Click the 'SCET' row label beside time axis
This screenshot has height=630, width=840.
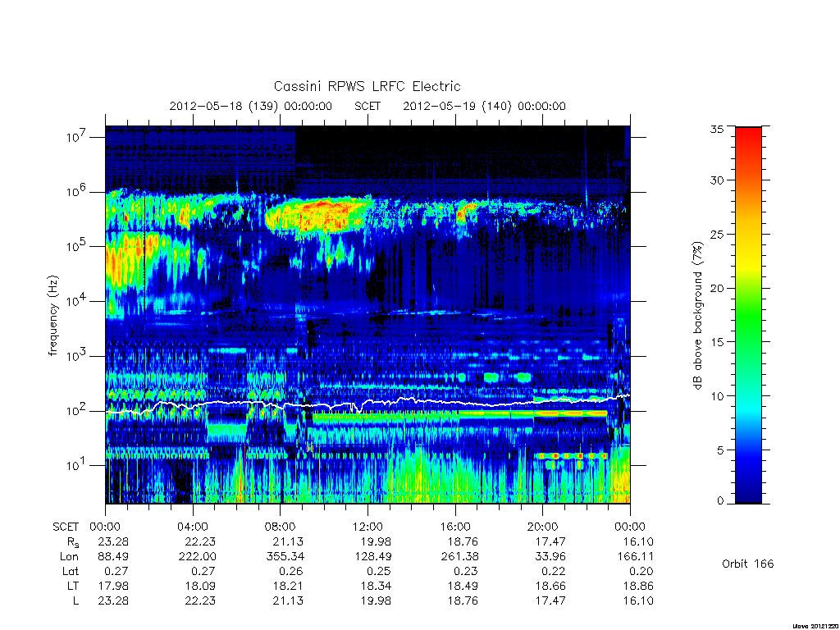point(66,527)
